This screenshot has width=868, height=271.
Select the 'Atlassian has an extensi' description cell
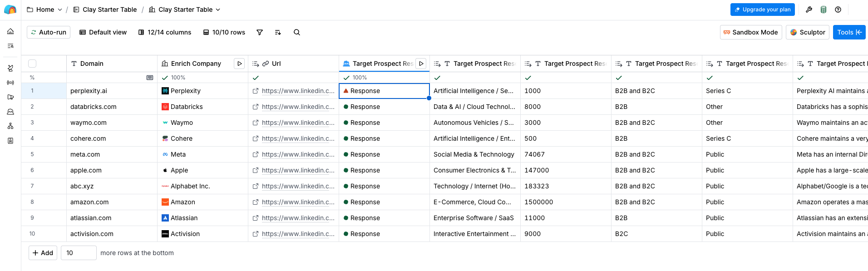(x=830, y=218)
